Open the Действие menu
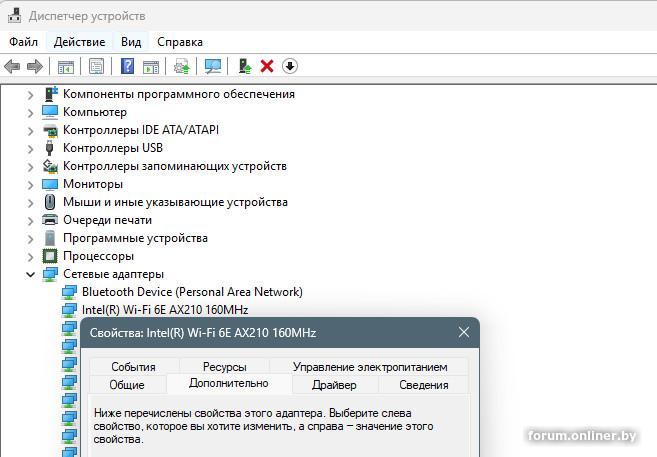Image resolution: width=657 pixels, height=457 pixels. (x=79, y=42)
